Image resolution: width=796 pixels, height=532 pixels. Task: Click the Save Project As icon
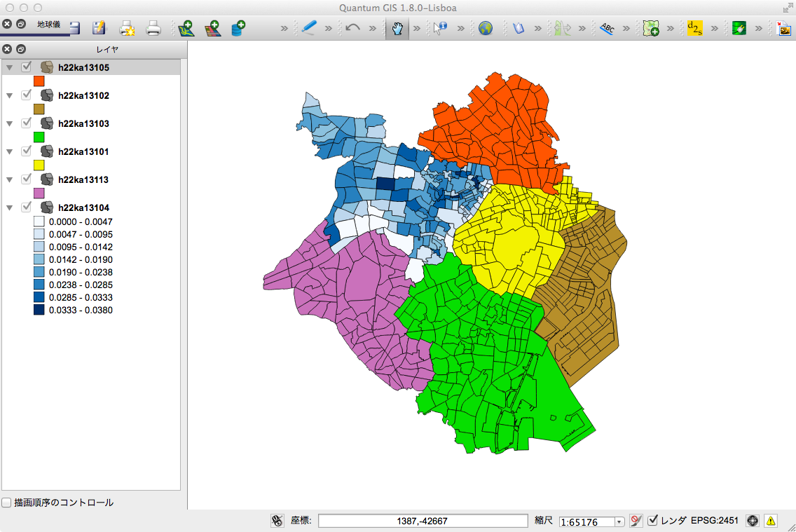tap(99, 29)
